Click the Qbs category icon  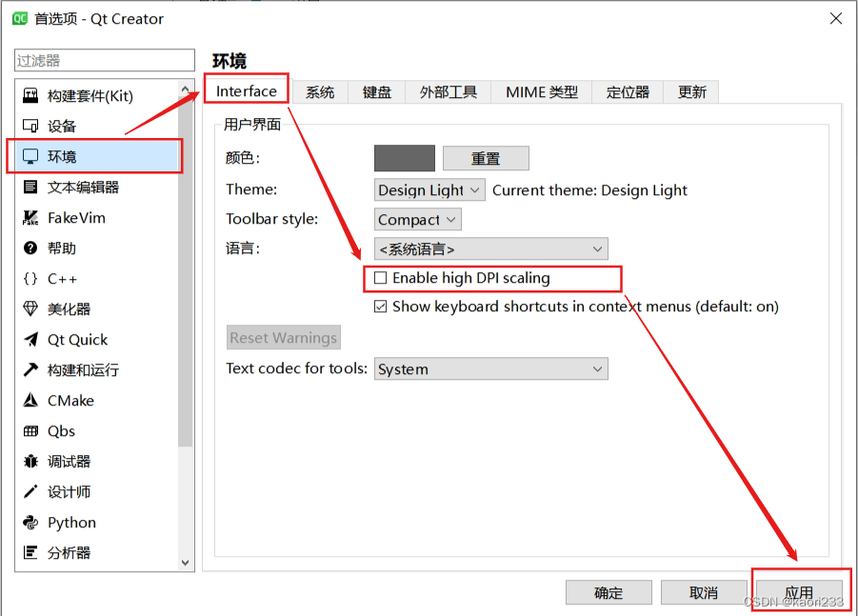pos(30,431)
